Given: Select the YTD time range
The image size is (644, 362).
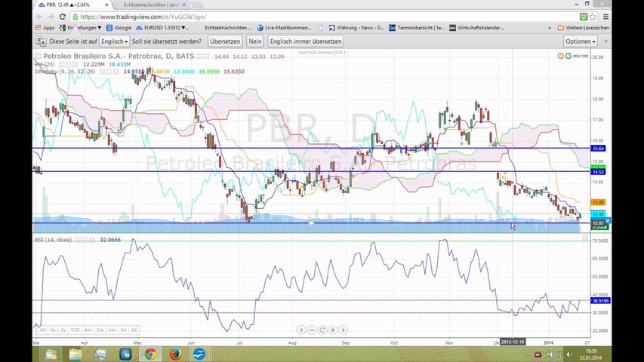Looking at the screenshot, I should [x=75, y=330].
